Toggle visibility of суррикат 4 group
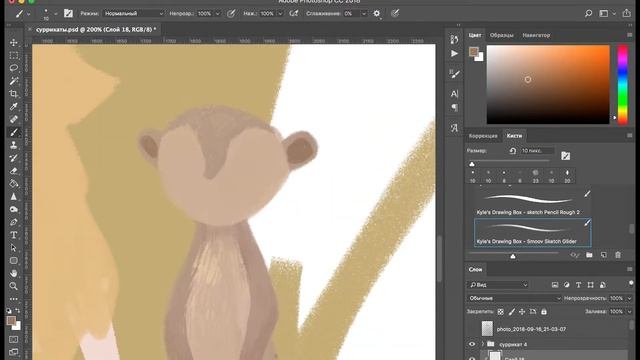Viewport: 640px width, 360px height. (x=472, y=344)
